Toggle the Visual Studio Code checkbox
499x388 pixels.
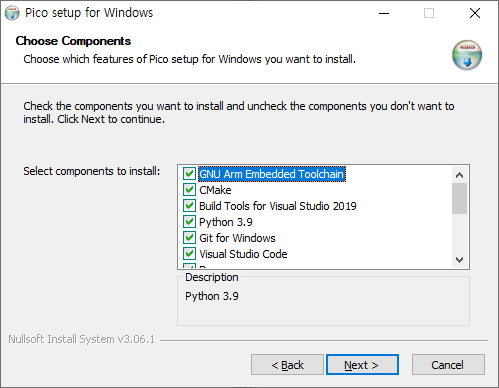coord(189,254)
